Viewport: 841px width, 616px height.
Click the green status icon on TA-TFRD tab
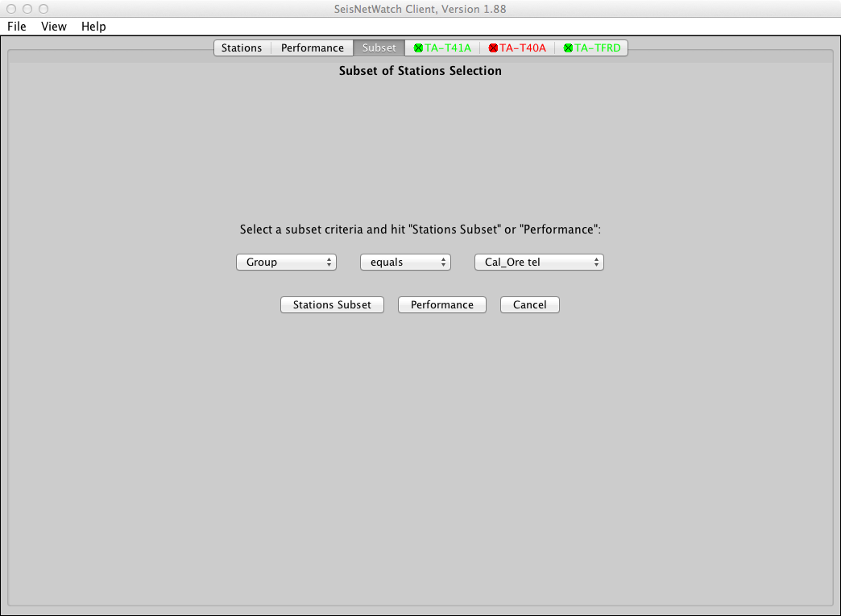pos(568,48)
